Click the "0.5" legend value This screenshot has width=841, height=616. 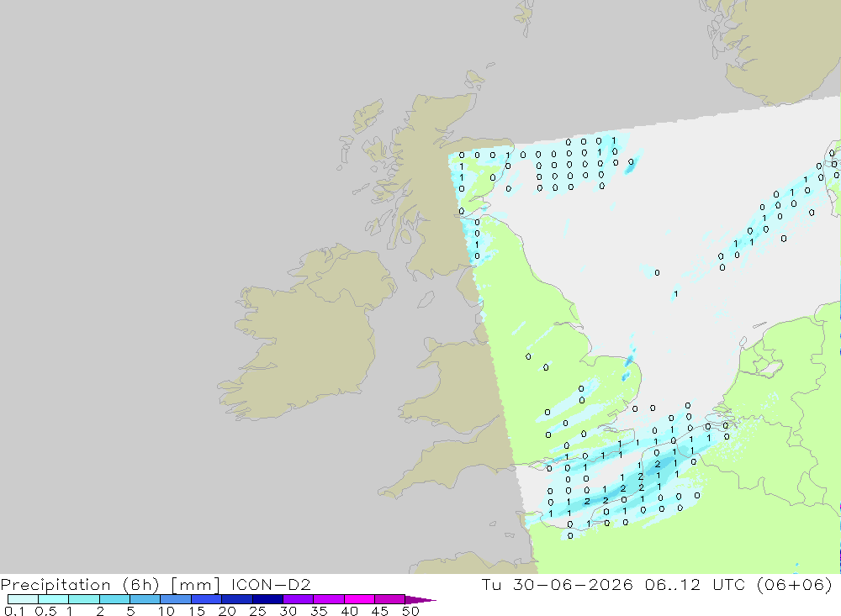(x=46, y=611)
